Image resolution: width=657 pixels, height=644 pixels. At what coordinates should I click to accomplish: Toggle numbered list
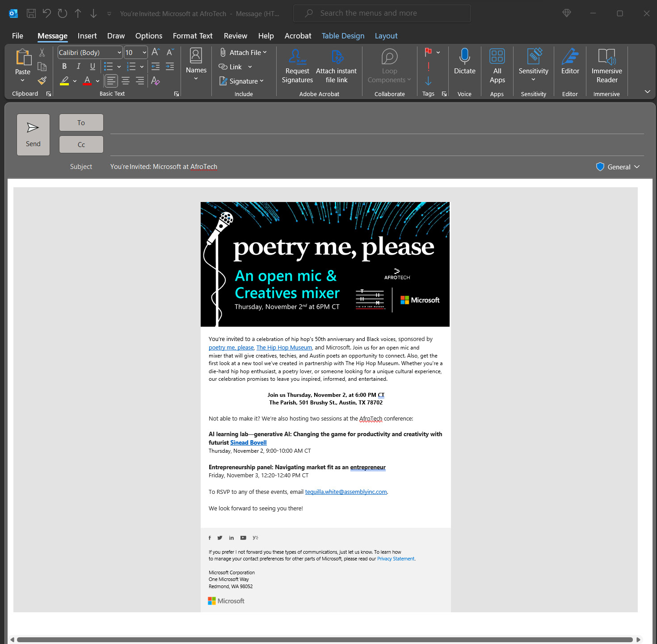coord(131,67)
